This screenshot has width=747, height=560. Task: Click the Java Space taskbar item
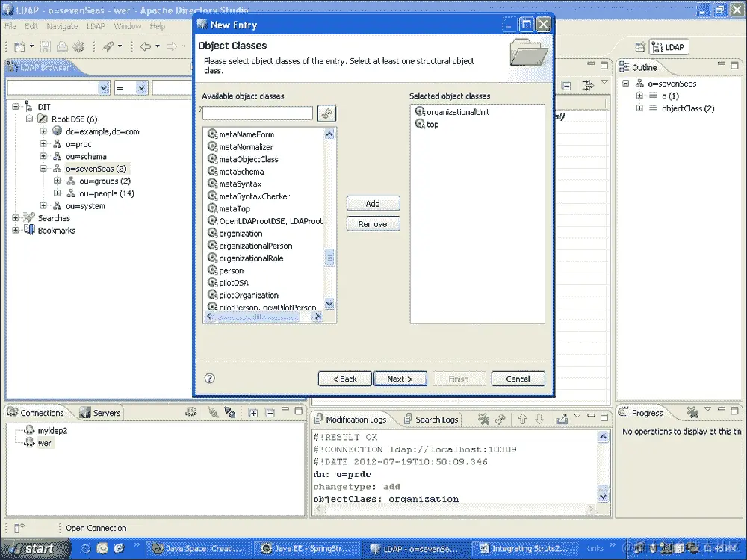[197, 549]
